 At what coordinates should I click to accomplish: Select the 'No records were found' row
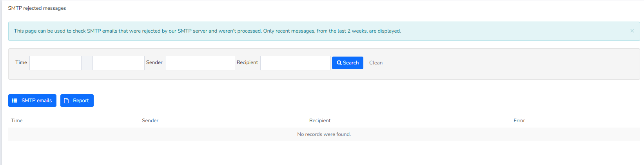324,134
